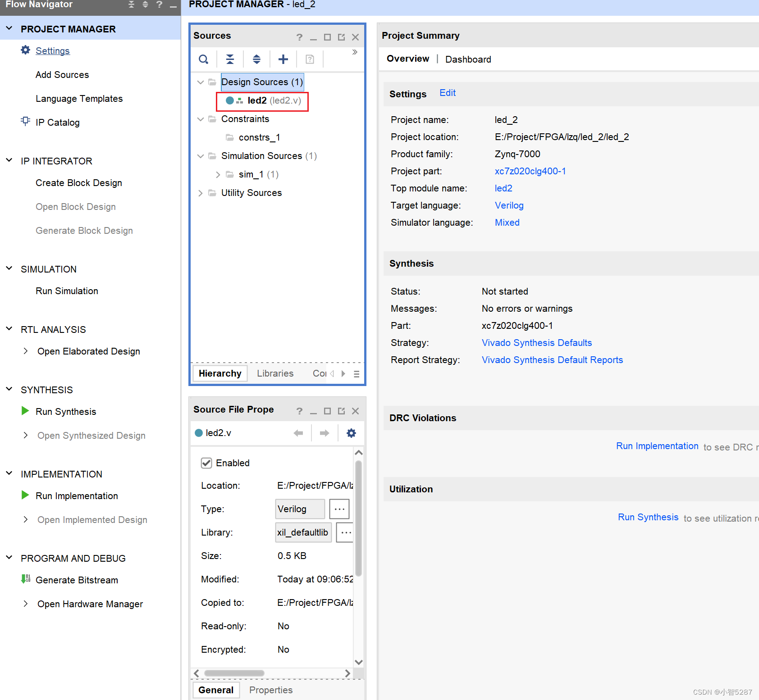The height and width of the screenshot is (700, 759).
Task: Collapse Simulation Sources tree node
Action: [201, 156]
